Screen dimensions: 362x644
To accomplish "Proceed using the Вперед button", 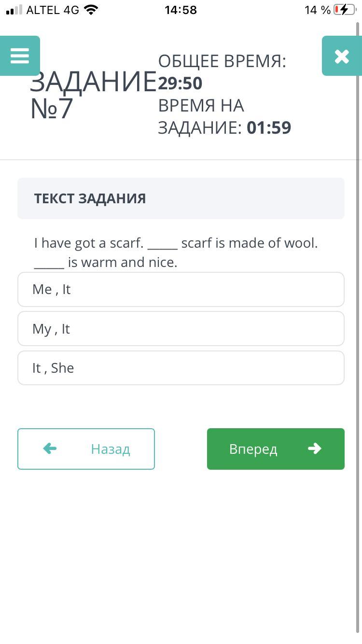I will pos(276,449).
